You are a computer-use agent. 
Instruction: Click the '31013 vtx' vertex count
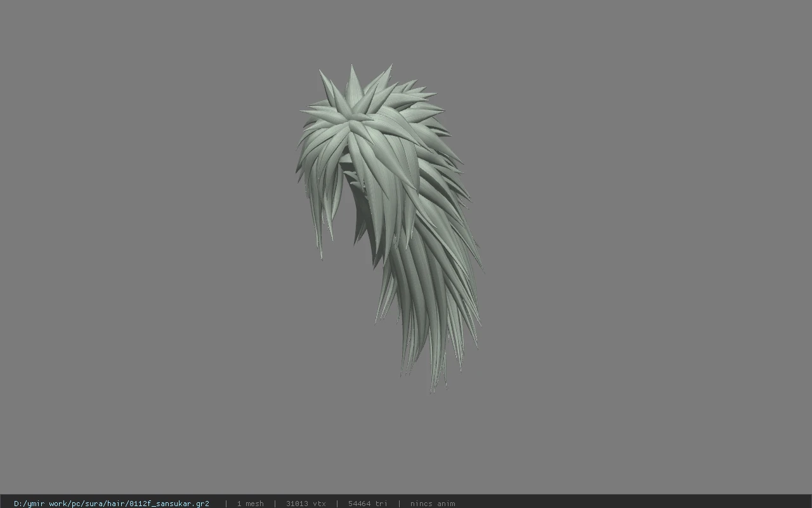[306, 504]
